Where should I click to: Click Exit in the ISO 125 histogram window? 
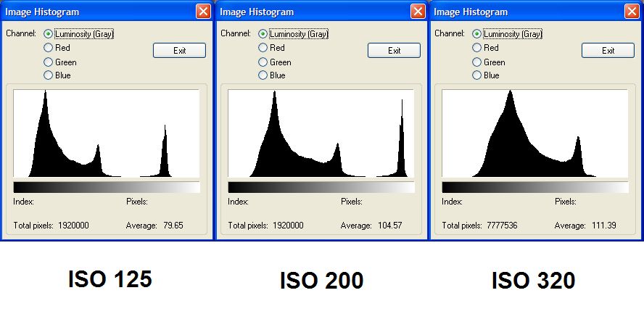click(x=179, y=51)
